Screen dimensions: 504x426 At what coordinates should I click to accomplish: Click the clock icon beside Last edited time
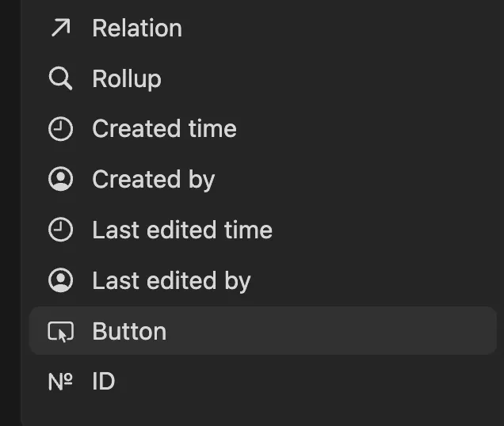point(60,230)
